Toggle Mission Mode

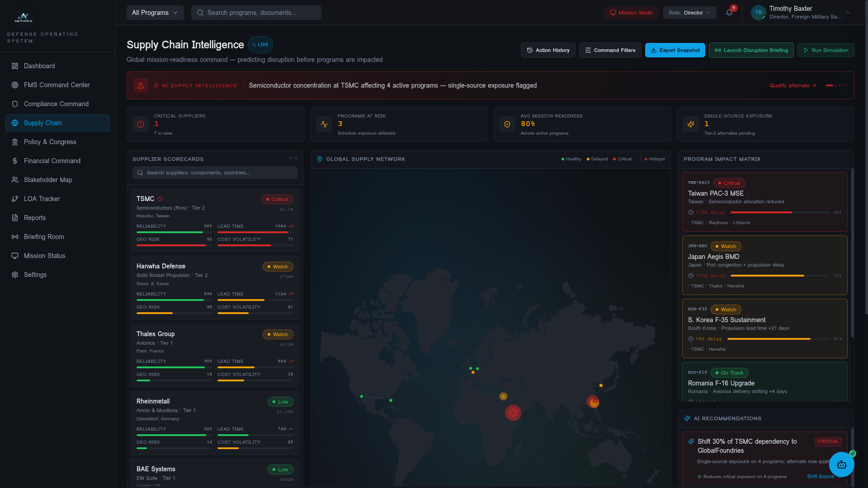pyautogui.click(x=631, y=13)
